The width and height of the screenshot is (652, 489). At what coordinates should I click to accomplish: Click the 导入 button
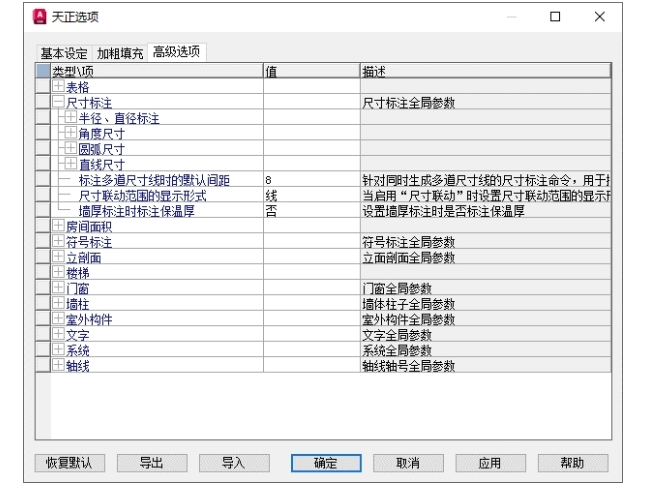(x=234, y=463)
